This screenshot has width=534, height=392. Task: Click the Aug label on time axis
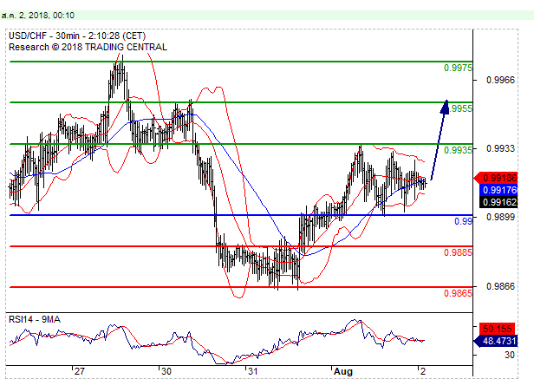tap(343, 371)
